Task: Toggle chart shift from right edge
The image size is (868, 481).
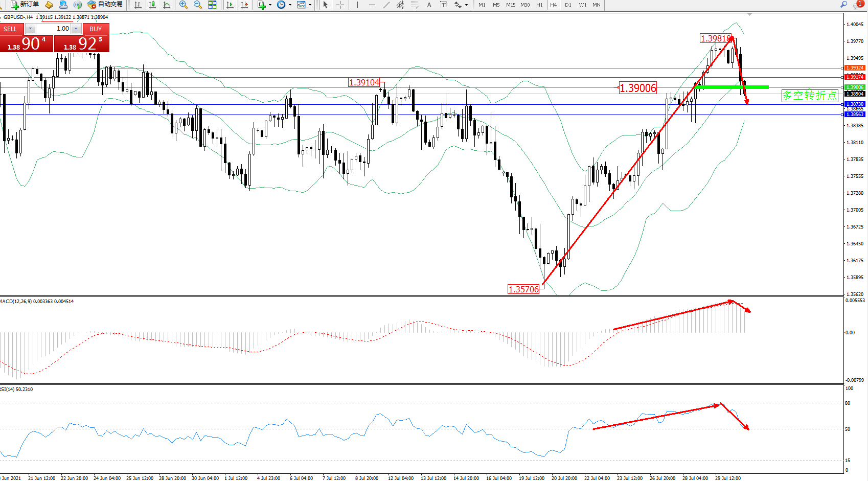Action: coord(244,5)
